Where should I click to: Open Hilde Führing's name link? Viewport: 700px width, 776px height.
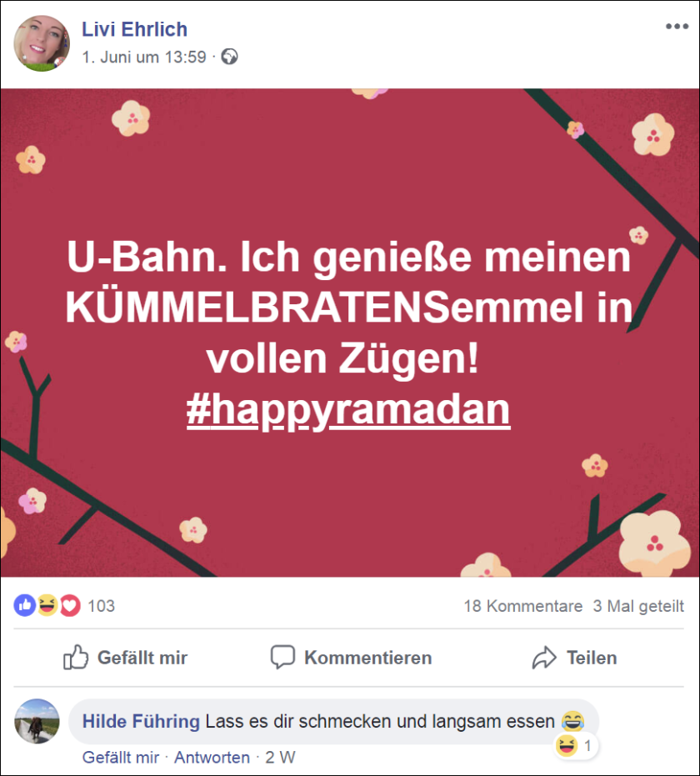point(141,722)
